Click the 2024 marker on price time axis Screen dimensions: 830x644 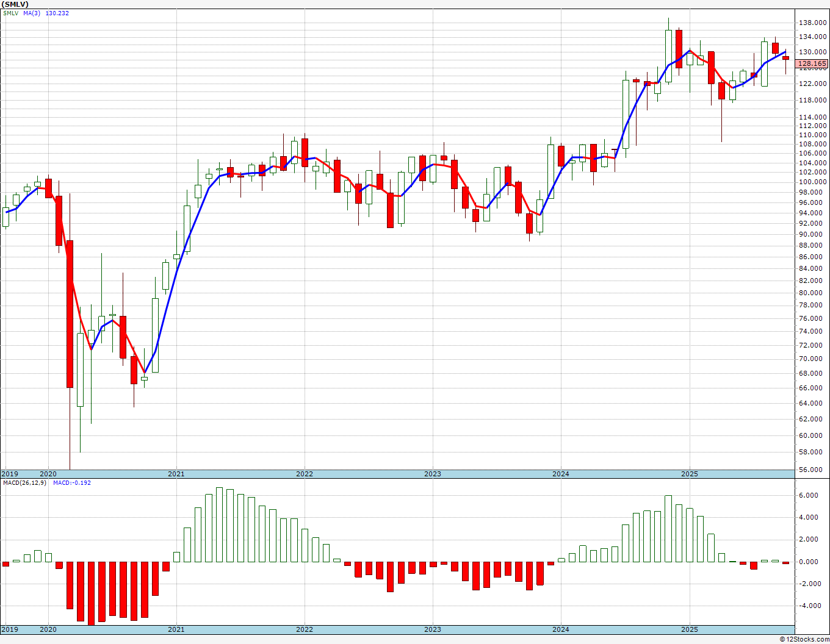pyautogui.click(x=560, y=474)
